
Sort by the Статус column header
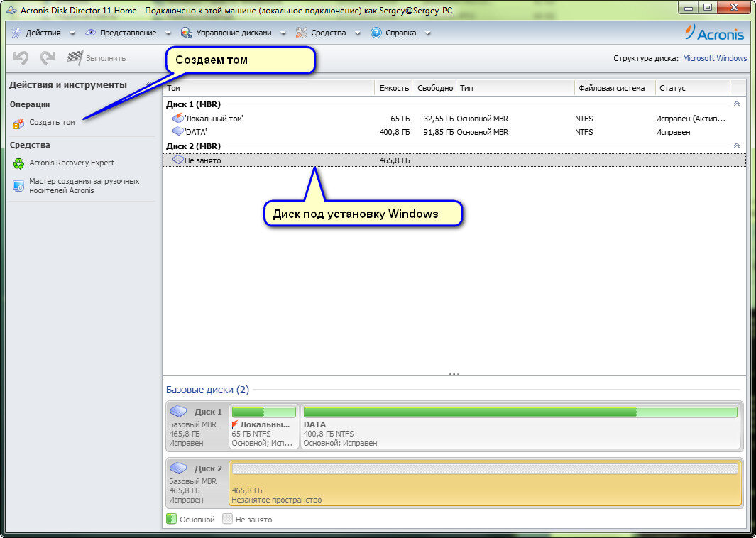(x=693, y=88)
